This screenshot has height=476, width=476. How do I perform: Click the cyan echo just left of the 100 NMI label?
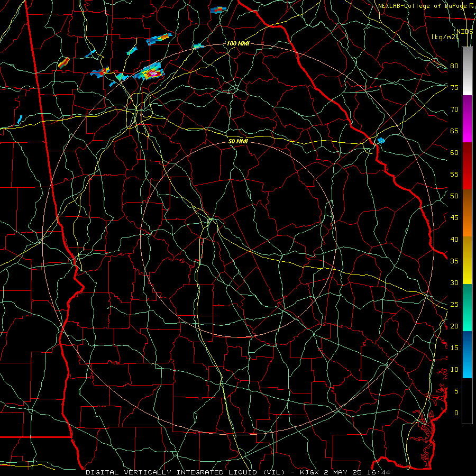tap(198, 46)
